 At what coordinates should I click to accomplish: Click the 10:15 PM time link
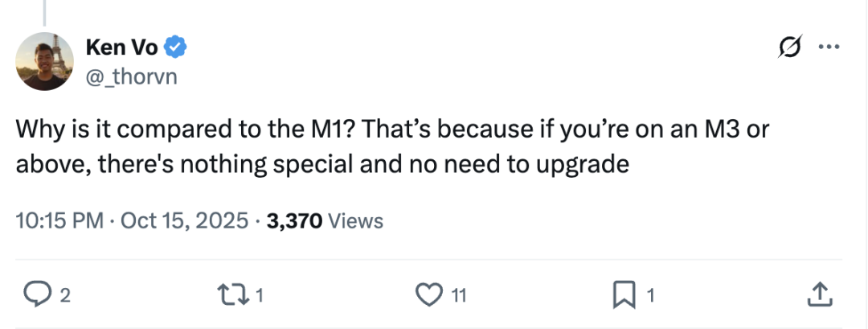(x=59, y=221)
